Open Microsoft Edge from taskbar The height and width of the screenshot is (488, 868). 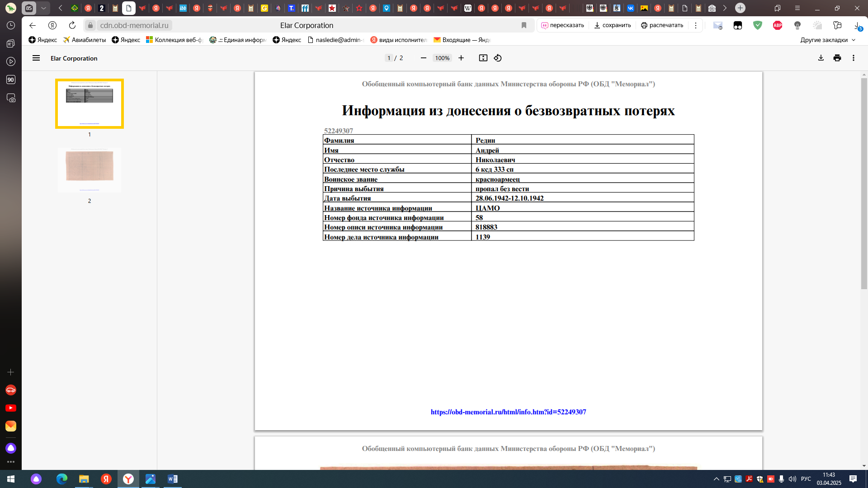(62, 479)
